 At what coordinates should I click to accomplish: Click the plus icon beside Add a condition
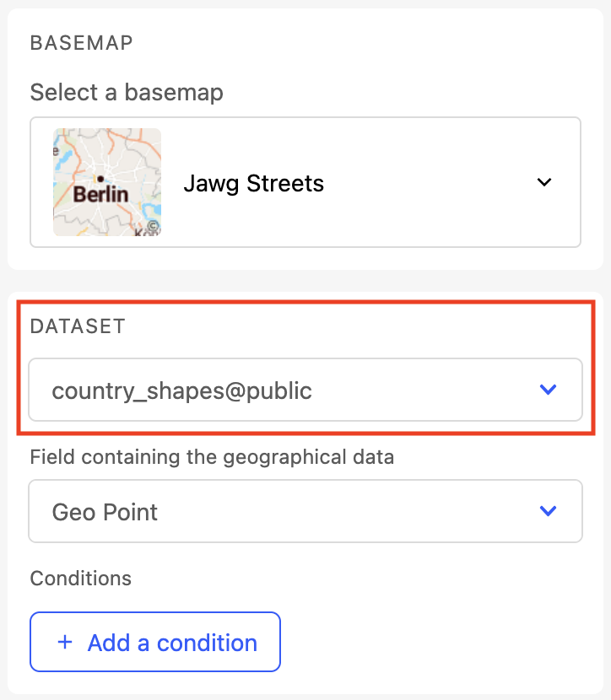(x=65, y=643)
